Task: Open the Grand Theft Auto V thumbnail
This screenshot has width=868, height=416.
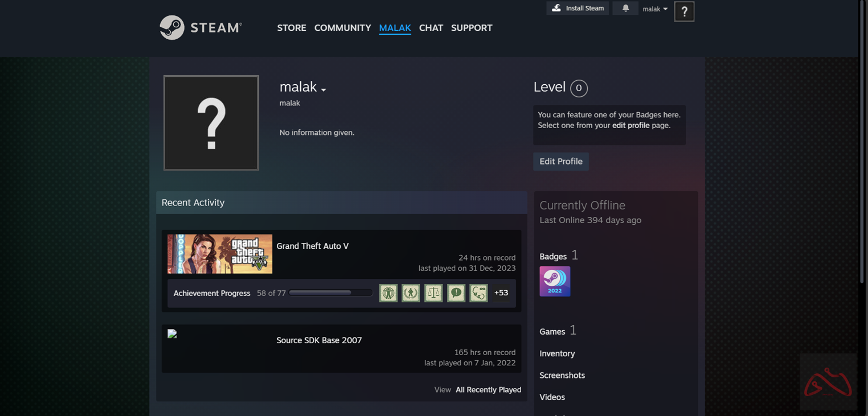Action: pyautogui.click(x=220, y=254)
